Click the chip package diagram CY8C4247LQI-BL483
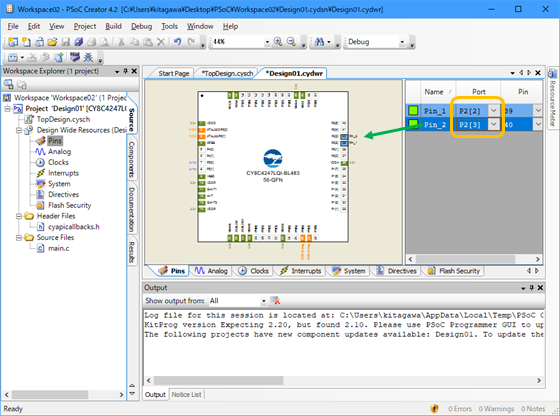The height and width of the screenshot is (416, 560). click(273, 166)
